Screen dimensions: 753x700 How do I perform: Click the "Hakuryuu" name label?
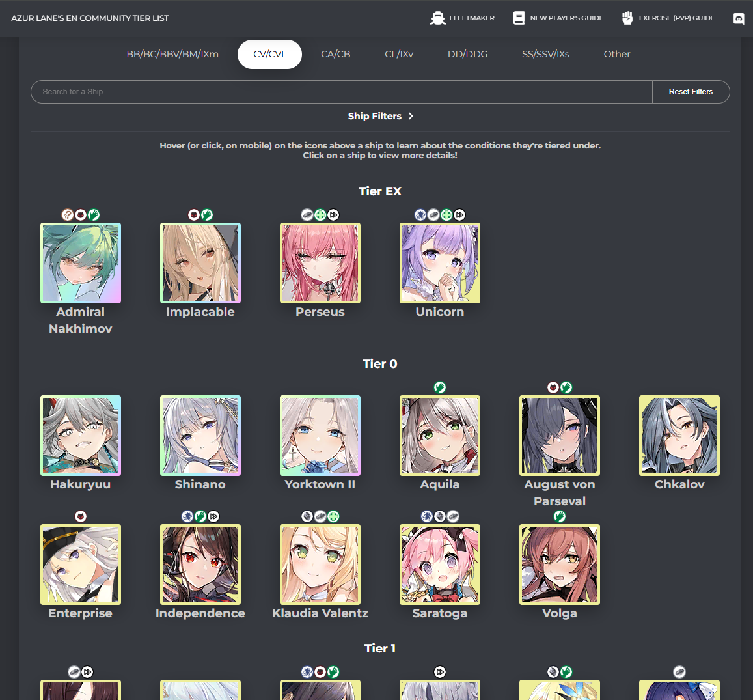click(81, 484)
